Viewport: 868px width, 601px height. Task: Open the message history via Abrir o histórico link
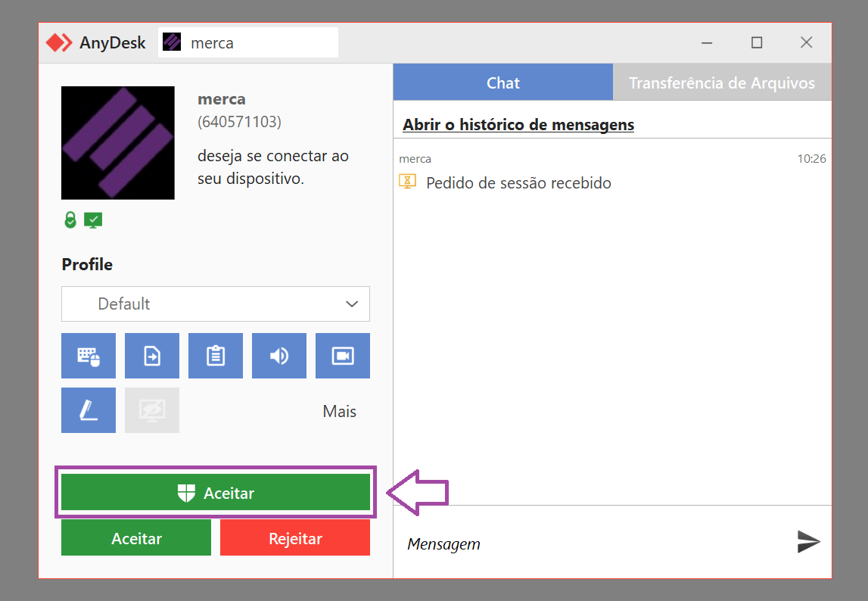pos(518,124)
